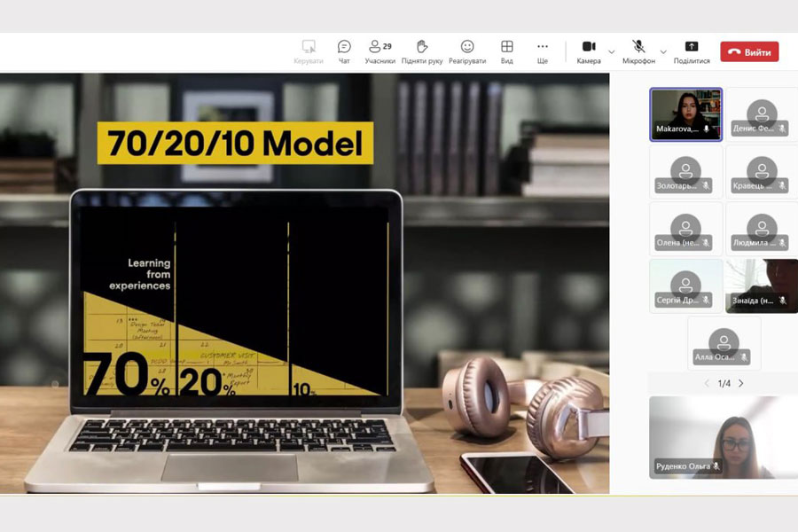Screen dimensions: 798x532
Task: Select the Зінаїда participant video tile
Action: coord(762,286)
